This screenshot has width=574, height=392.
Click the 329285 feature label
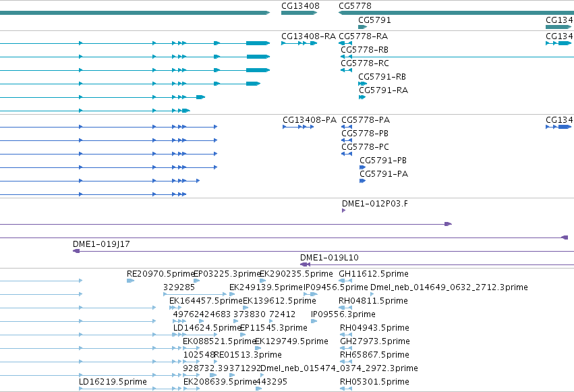[x=179, y=287]
